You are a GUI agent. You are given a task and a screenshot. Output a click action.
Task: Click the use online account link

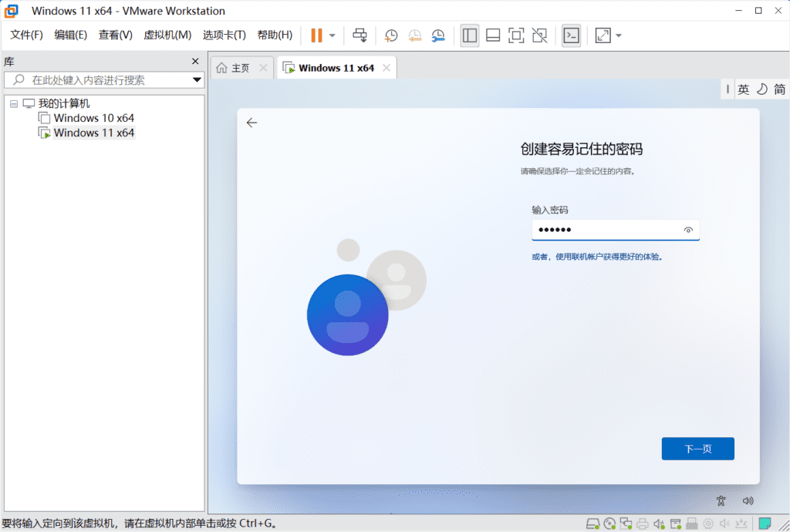pos(597,257)
